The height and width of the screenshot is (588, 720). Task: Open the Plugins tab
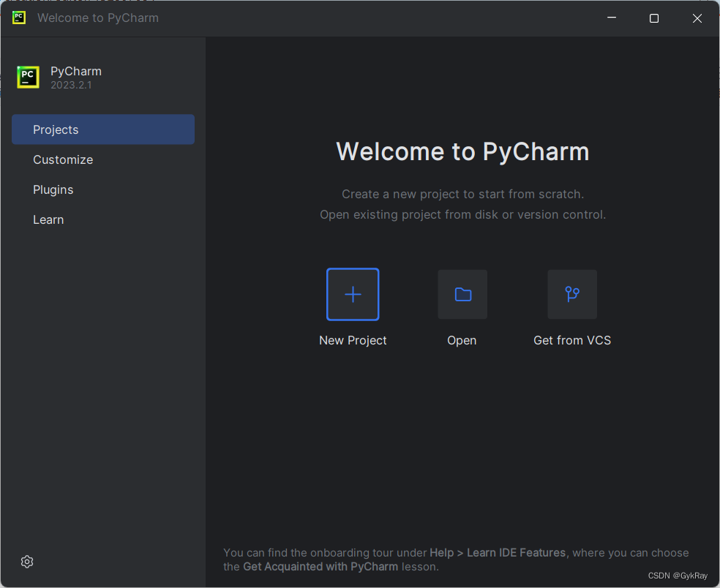[x=103, y=189]
